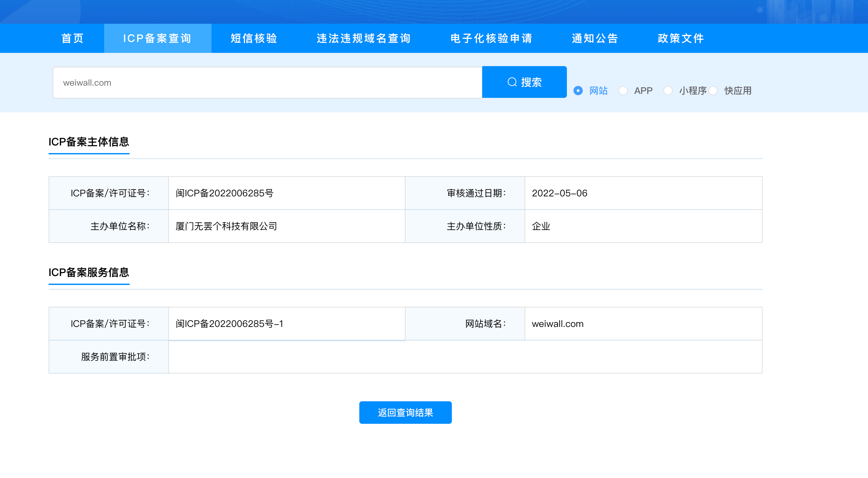Open the 政策文件 tab
Viewport: 868px width, 478px height.
pos(681,38)
